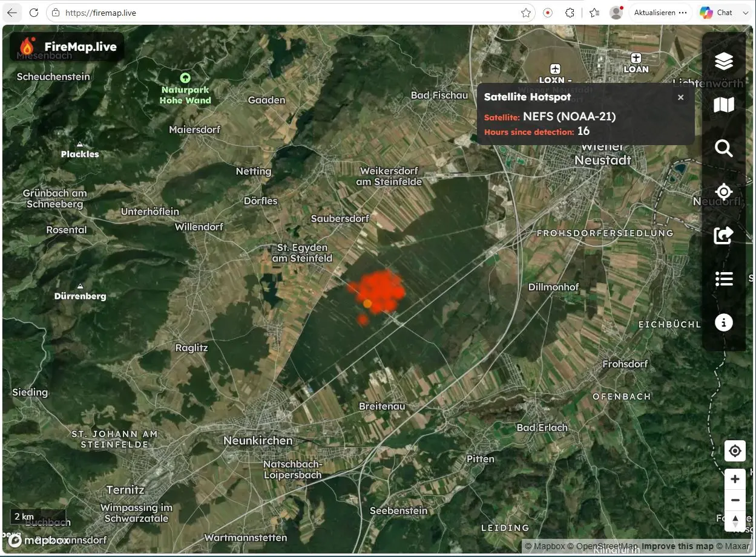Close the Satellite Hotspot popup

[680, 97]
